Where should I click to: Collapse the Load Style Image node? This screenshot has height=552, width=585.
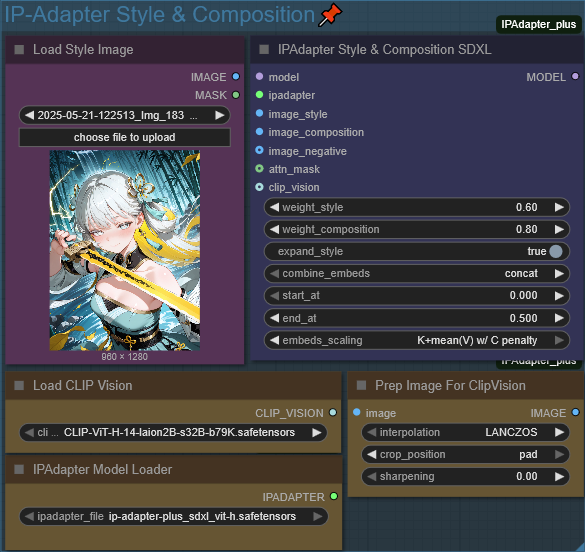coord(19,50)
